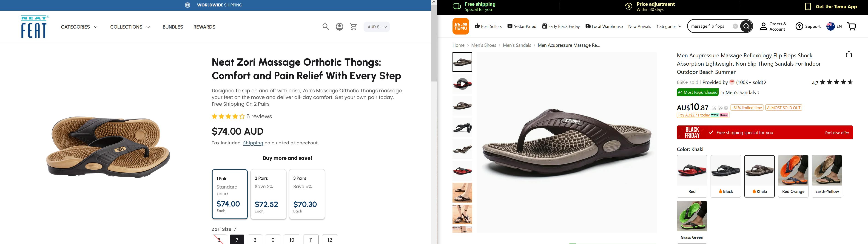Click the Neat Feat search magnifier icon
The image size is (868, 244).
point(325,27)
